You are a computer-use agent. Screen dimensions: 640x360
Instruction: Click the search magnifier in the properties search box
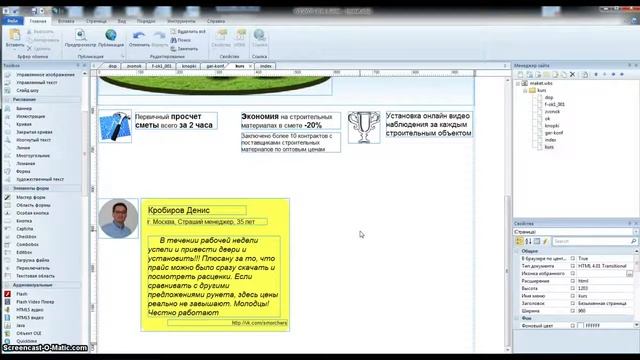(633, 241)
